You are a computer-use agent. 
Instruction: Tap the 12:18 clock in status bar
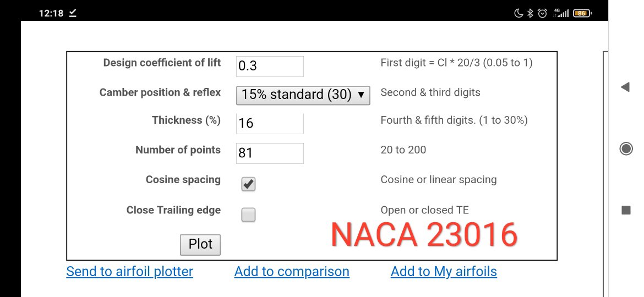pos(51,13)
